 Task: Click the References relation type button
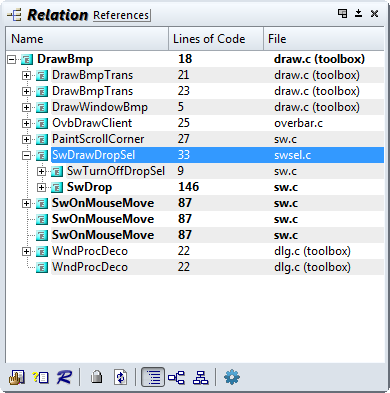[121, 15]
